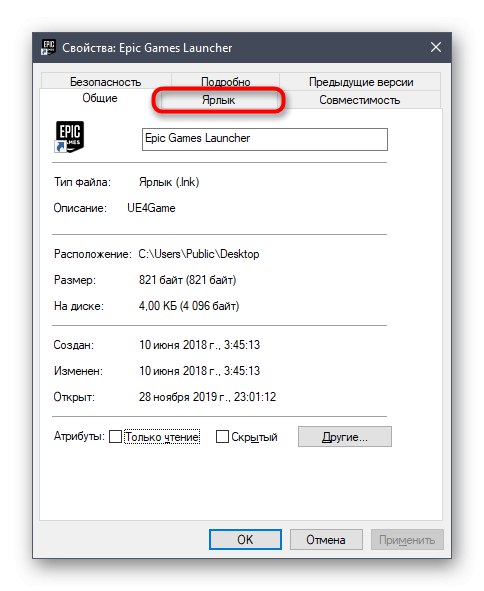The height and width of the screenshot is (591, 484).
Task: Click the "Тип файла:" label
Action: point(82,182)
